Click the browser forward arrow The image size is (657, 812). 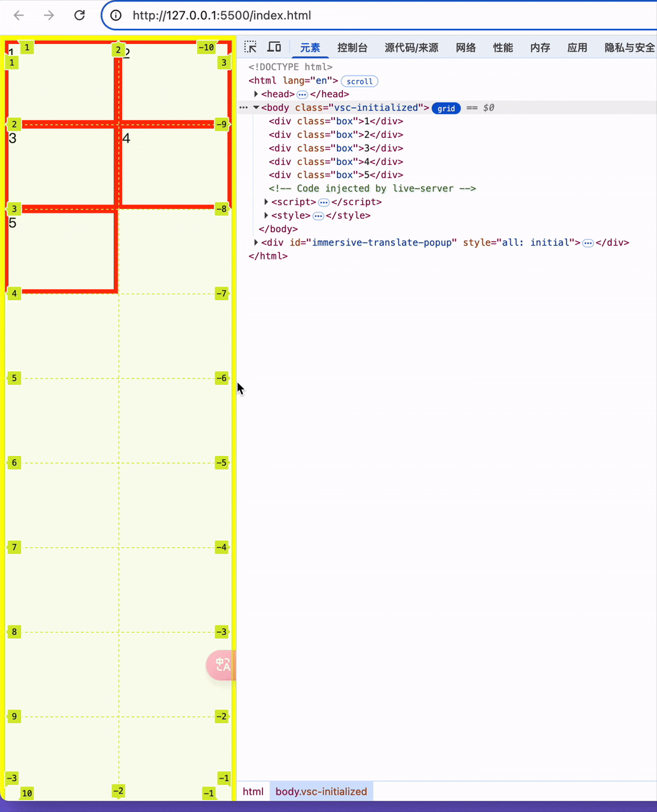click(49, 15)
